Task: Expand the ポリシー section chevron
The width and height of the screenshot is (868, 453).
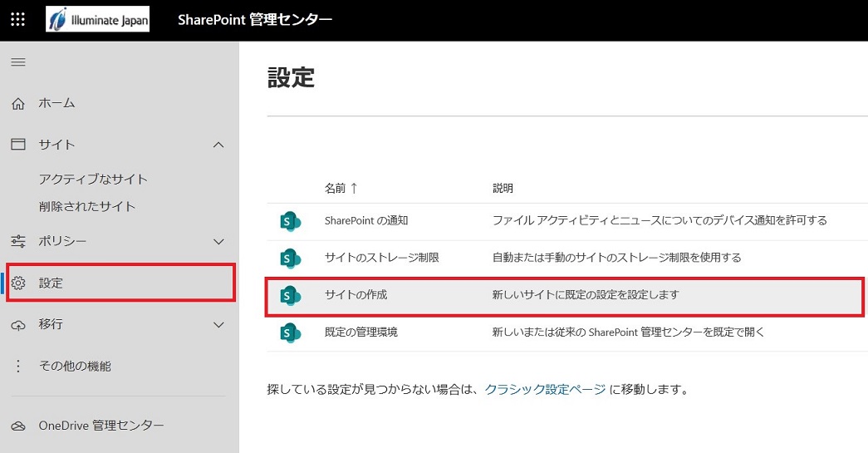Action: pos(218,242)
